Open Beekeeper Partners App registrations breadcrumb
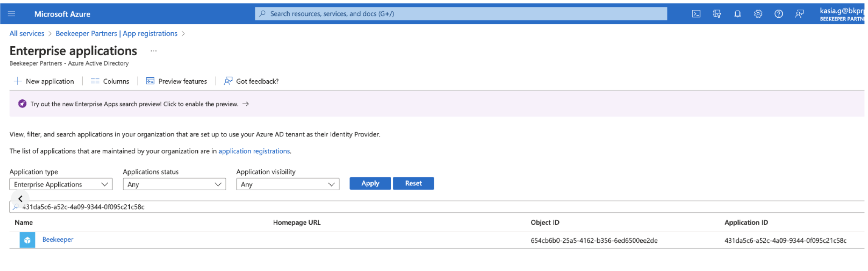The width and height of the screenshot is (868, 271). pos(117,34)
